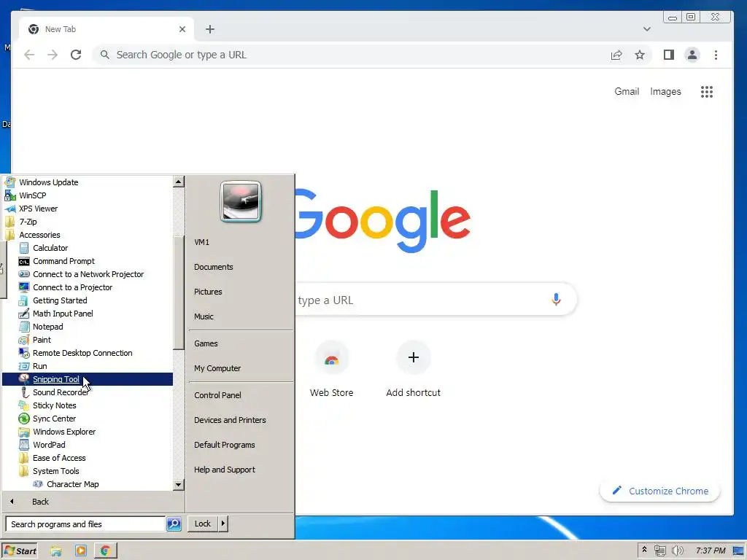Image resolution: width=747 pixels, height=560 pixels.
Task: Open Default Programs
Action: click(224, 445)
